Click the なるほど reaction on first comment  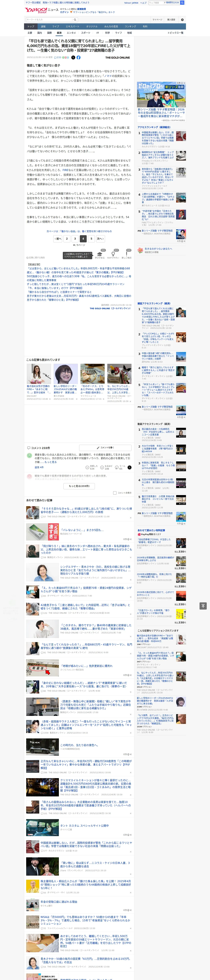click(106, 468)
